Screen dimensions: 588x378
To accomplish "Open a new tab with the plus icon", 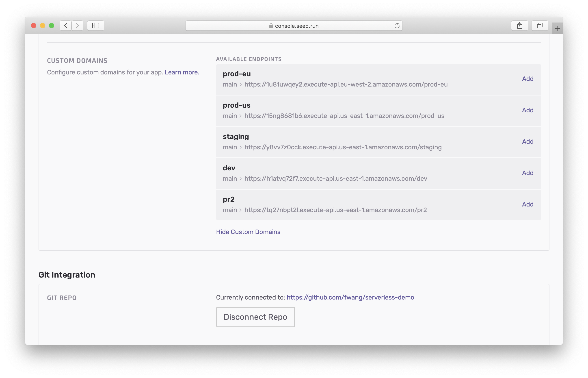I will click(557, 28).
